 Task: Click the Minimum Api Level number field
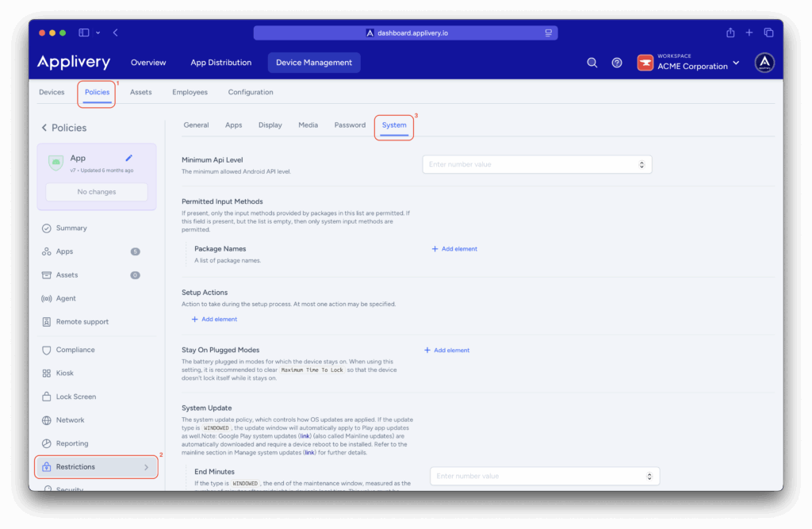point(530,165)
